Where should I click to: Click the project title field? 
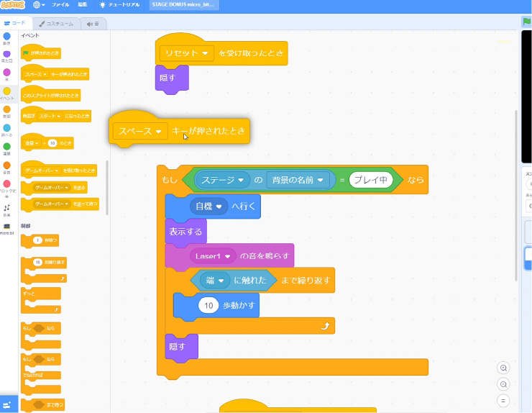182,4
